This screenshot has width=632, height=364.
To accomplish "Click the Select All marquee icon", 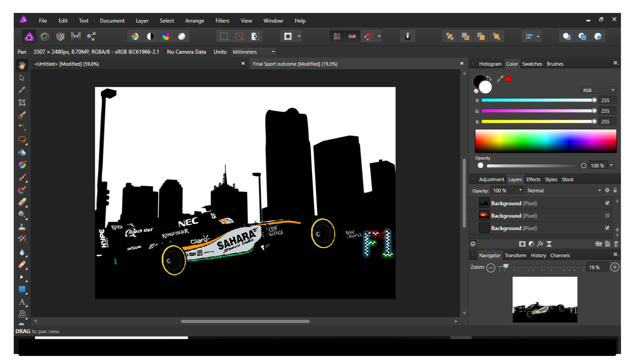I will (x=224, y=36).
